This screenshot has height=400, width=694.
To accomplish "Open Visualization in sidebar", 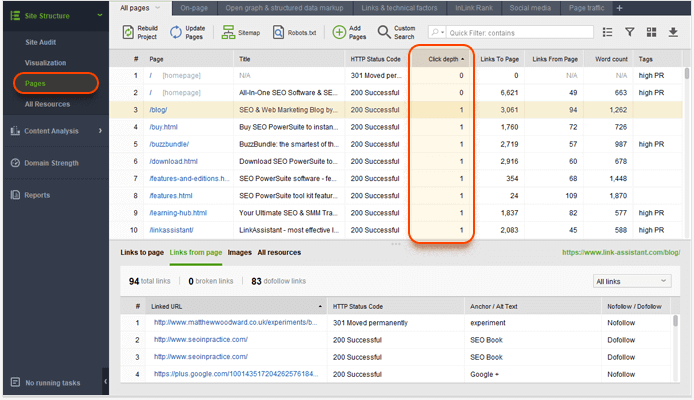I will point(46,63).
